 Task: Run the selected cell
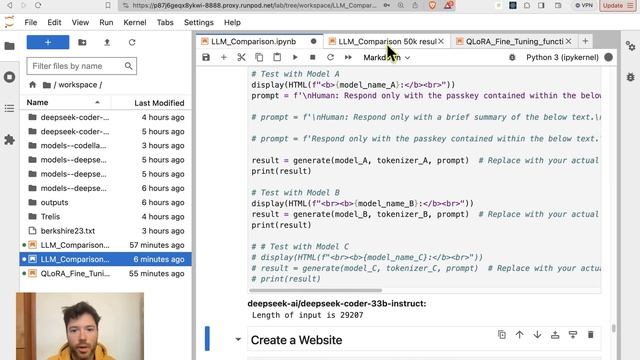[x=295, y=58]
